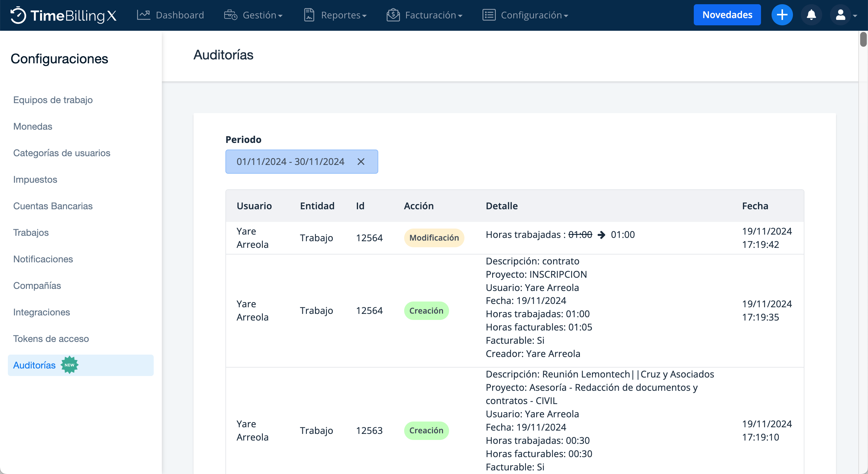Click the Gestión briefcase icon
This screenshot has width=868, height=474.
point(231,15)
